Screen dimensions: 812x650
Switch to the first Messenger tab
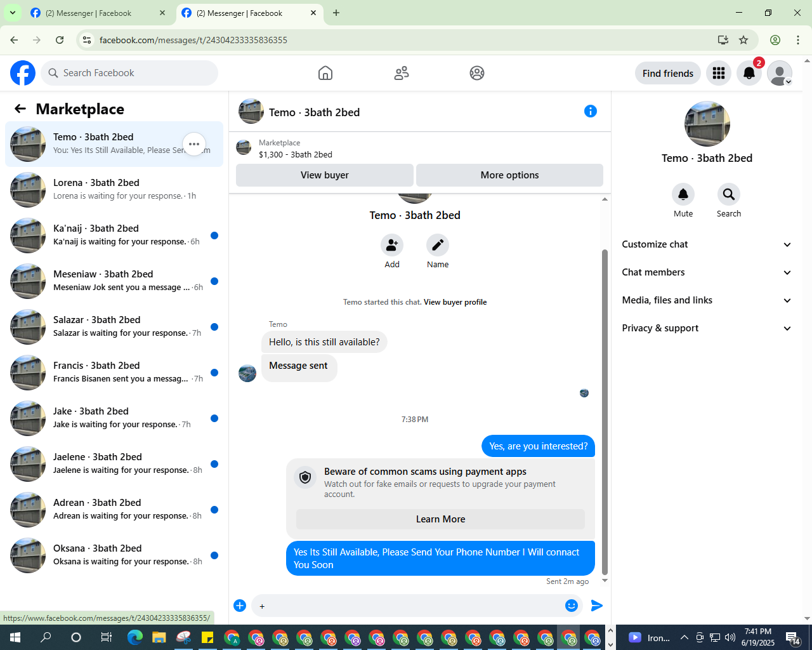click(98, 13)
